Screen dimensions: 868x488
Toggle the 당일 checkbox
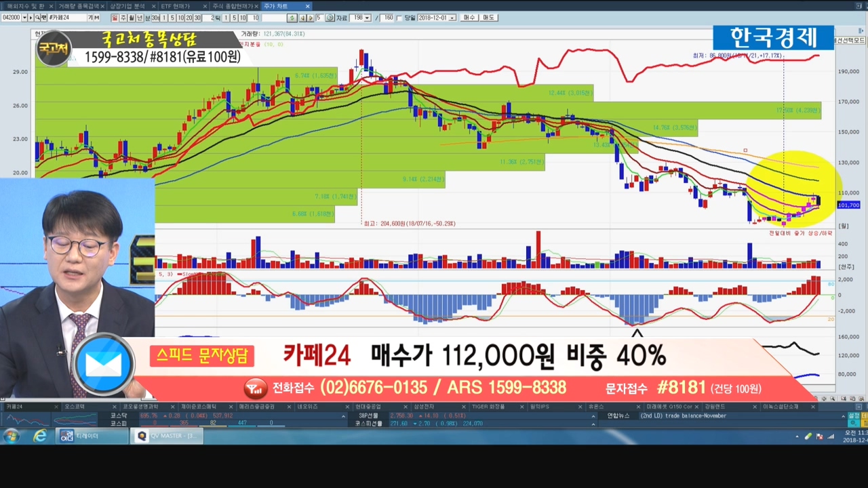[399, 18]
